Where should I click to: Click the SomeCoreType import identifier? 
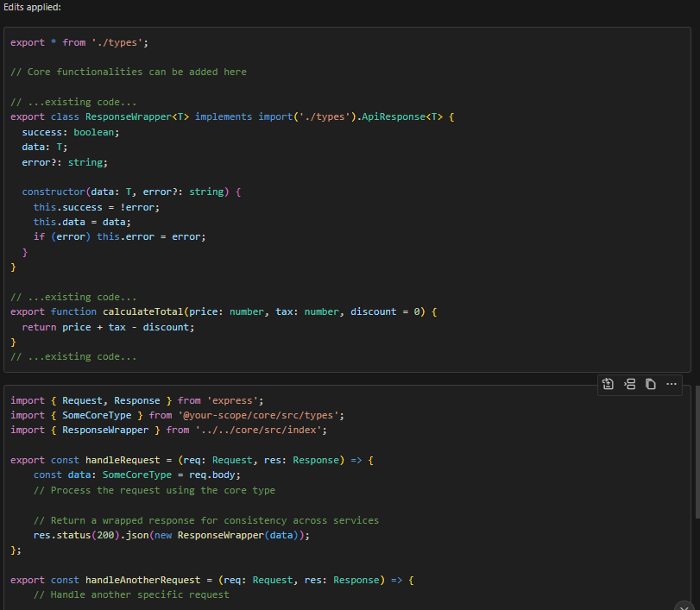(97, 416)
